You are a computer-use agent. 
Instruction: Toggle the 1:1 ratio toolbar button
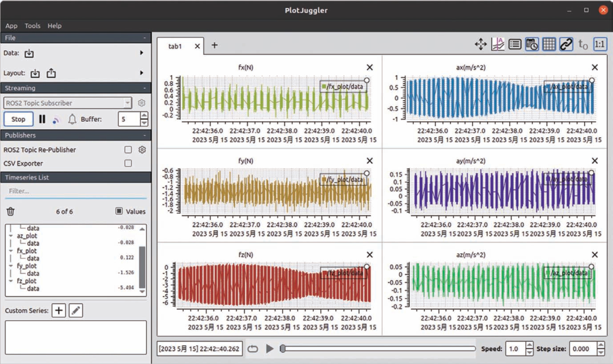coord(600,44)
